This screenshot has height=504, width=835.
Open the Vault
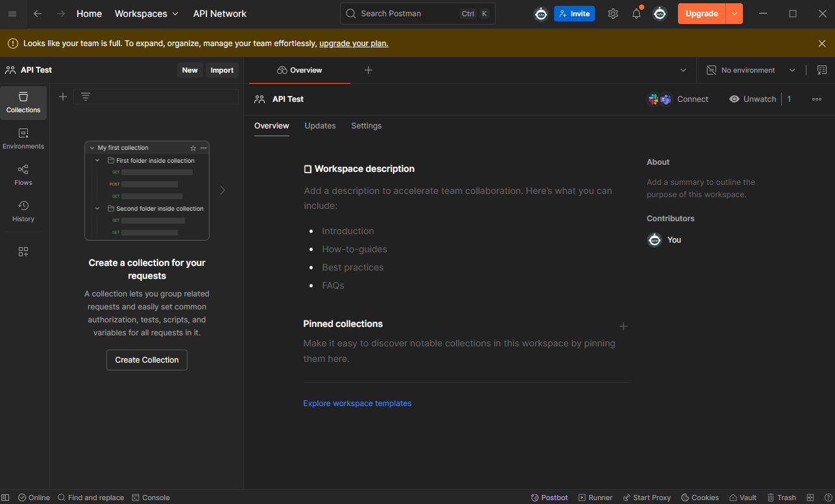(x=743, y=498)
